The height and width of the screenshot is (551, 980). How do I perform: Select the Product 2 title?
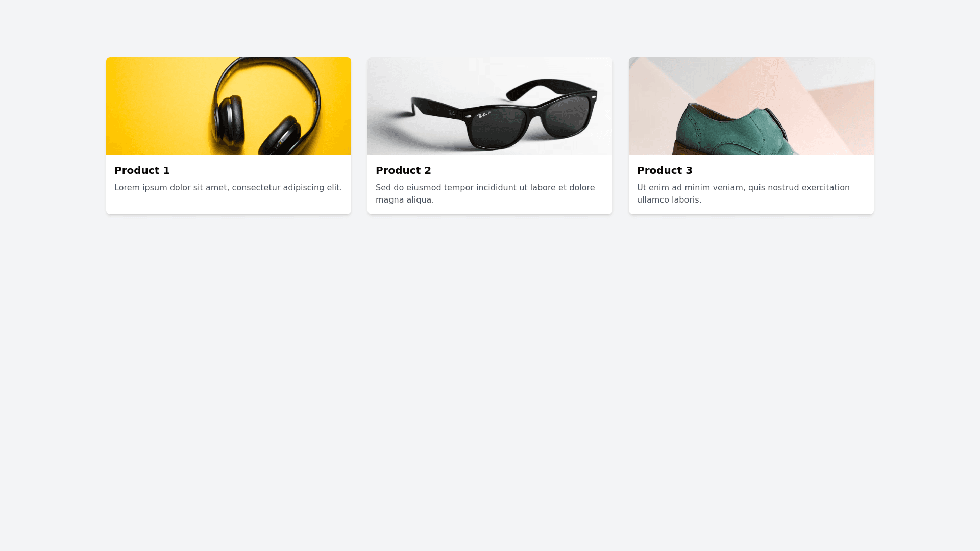point(403,170)
